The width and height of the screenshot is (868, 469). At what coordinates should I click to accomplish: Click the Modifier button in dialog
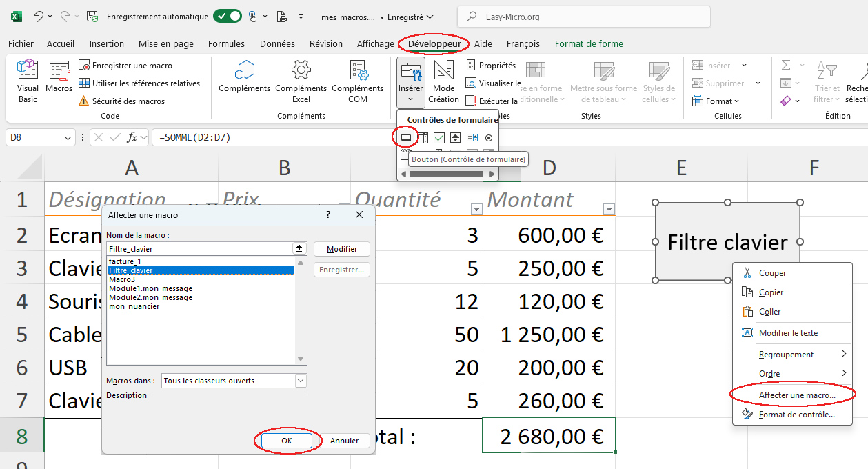342,249
